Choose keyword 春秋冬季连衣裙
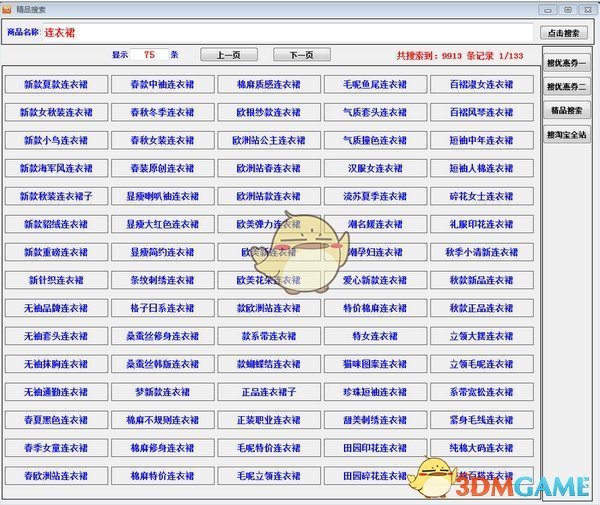 pyautogui.click(x=163, y=112)
